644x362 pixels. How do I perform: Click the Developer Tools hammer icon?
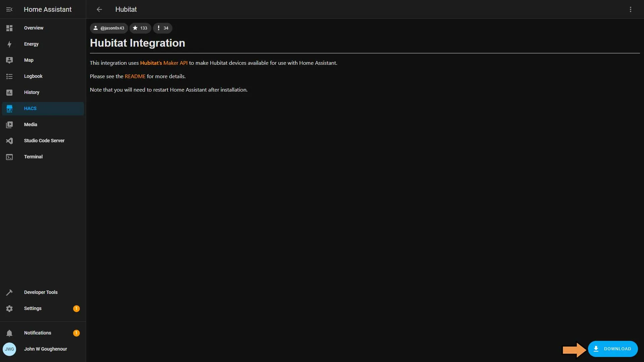pos(9,293)
